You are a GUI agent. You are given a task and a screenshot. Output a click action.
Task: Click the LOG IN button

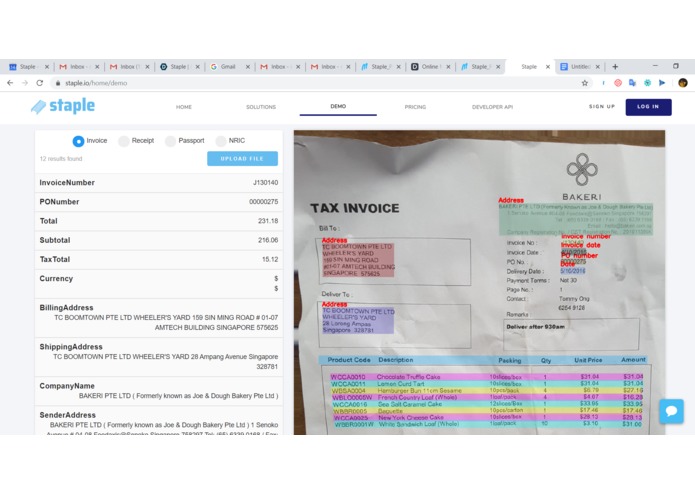[648, 107]
